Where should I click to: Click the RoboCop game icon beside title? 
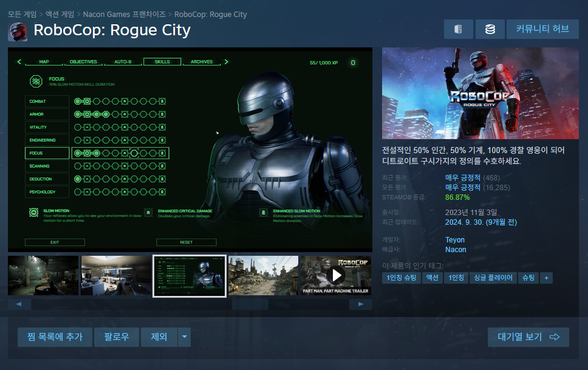coord(18,31)
